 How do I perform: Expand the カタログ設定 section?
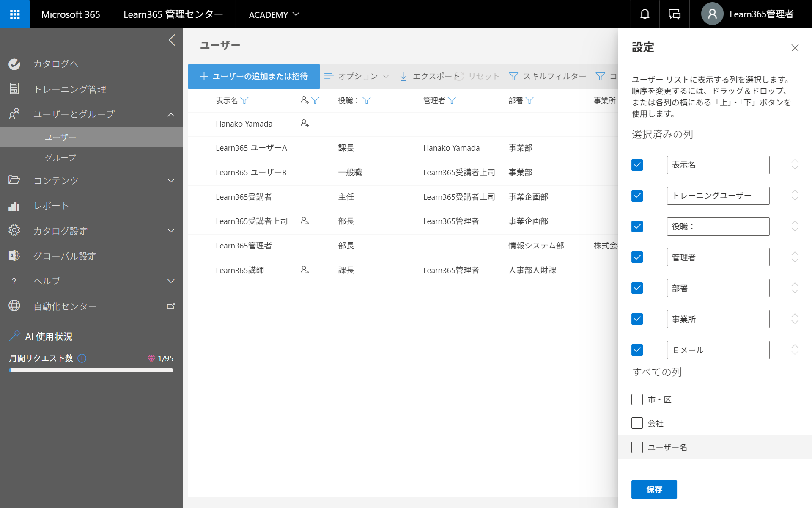click(x=171, y=231)
